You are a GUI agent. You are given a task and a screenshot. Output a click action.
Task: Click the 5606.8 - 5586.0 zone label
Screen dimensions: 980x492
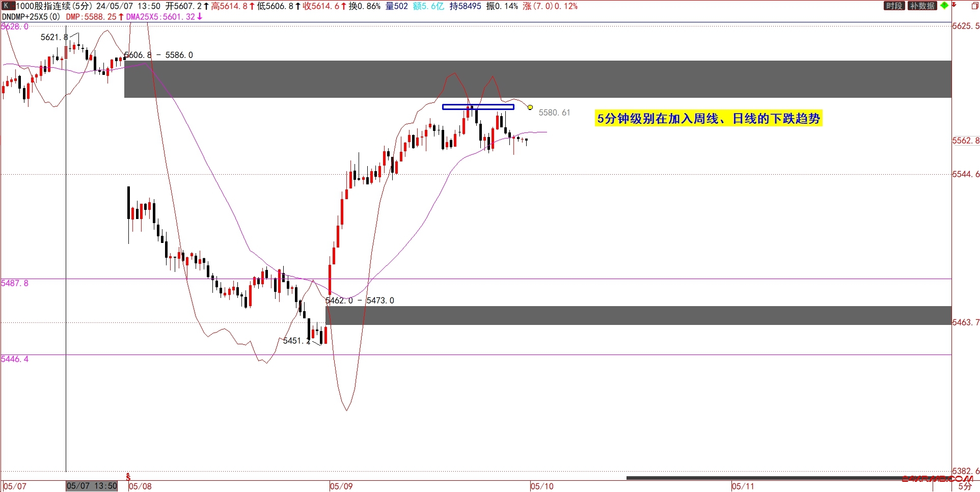click(158, 55)
